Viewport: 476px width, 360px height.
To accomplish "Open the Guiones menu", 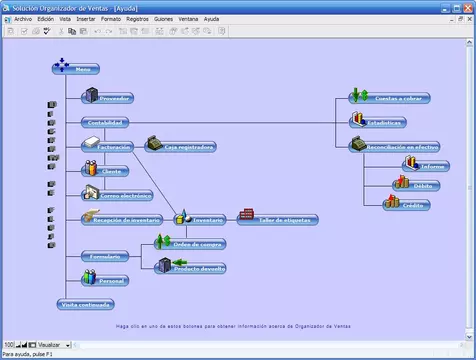I will pos(163,19).
